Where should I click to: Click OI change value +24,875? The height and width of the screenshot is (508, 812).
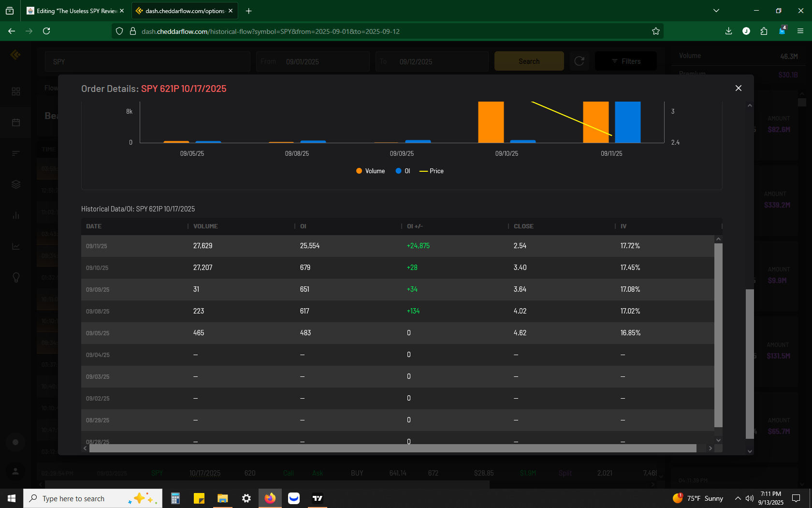tap(418, 246)
